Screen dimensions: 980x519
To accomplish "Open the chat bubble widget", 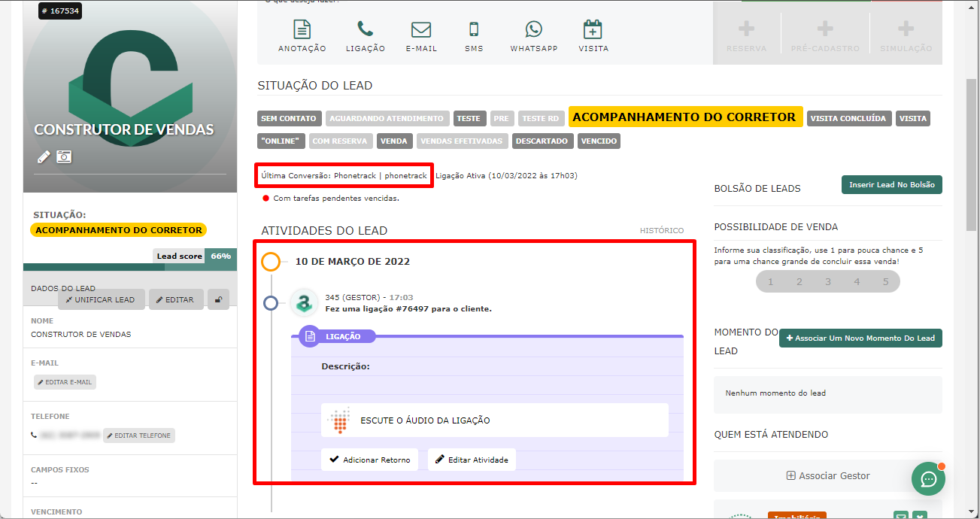I will pyautogui.click(x=929, y=479).
